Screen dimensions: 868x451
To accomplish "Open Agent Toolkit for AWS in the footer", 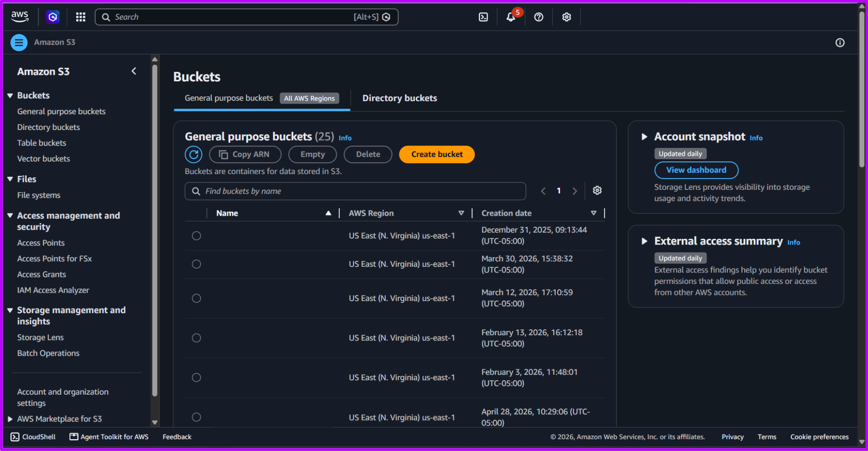I will (x=109, y=437).
